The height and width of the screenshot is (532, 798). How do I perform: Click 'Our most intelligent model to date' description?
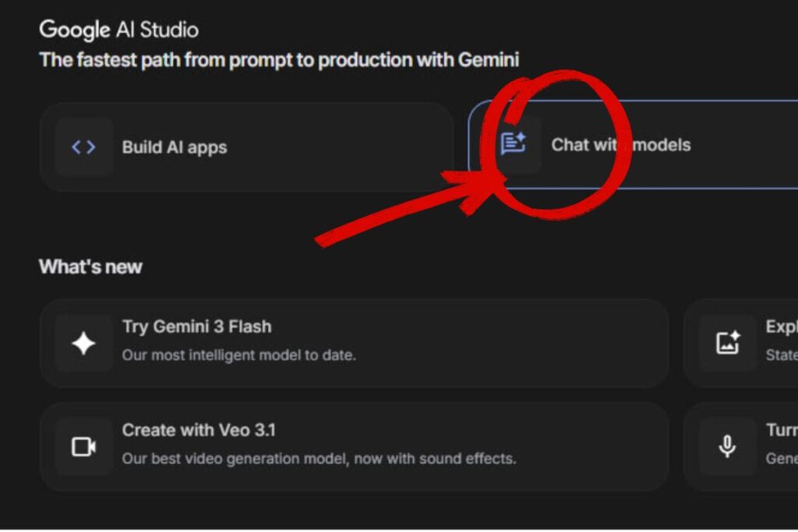[x=238, y=355]
